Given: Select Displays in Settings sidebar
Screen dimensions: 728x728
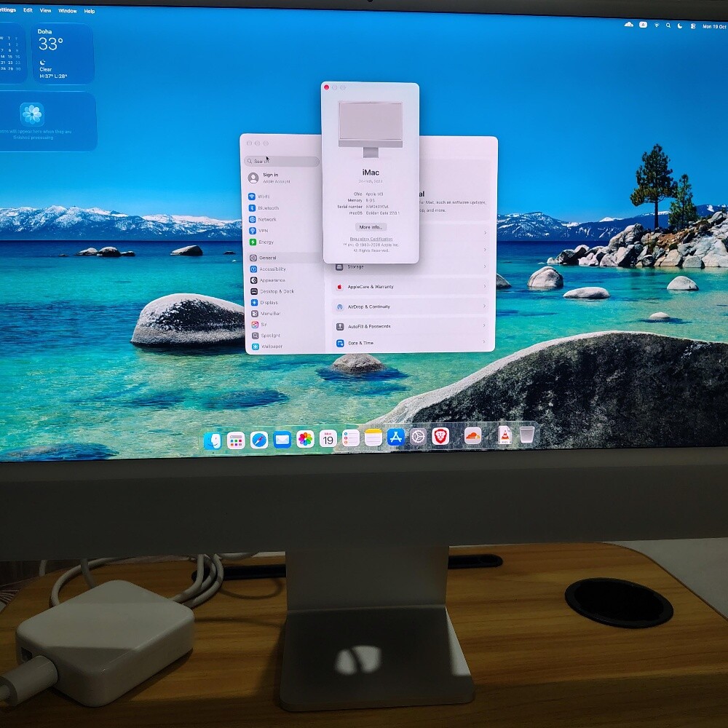Looking at the screenshot, I should [x=286, y=302].
